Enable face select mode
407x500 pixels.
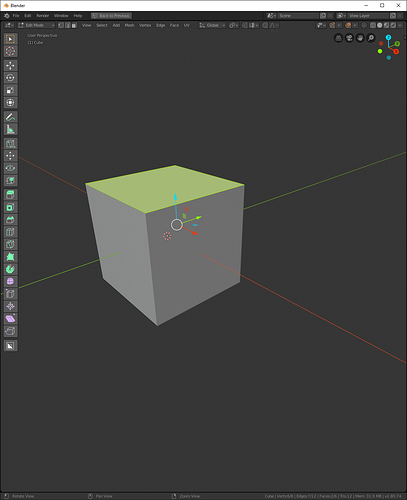click(x=74, y=25)
